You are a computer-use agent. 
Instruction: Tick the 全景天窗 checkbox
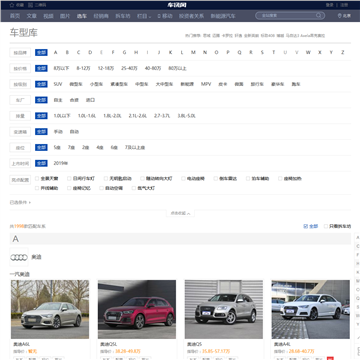pyautogui.click(x=37, y=179)
